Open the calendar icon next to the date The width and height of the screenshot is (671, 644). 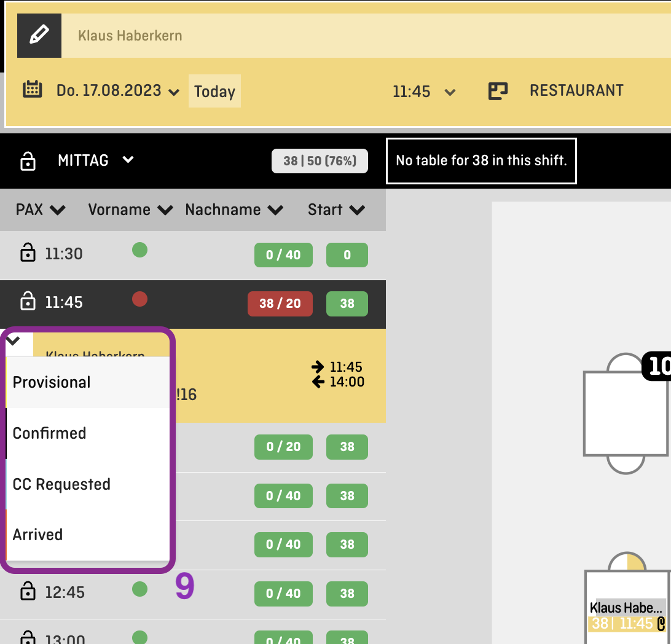[x=32, y=90]
